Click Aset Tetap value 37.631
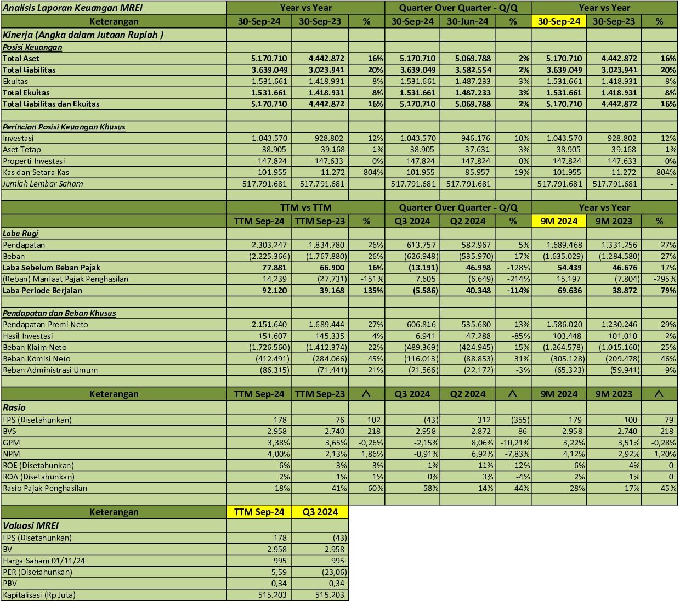 pyautogui.click(x=478, y=149)
